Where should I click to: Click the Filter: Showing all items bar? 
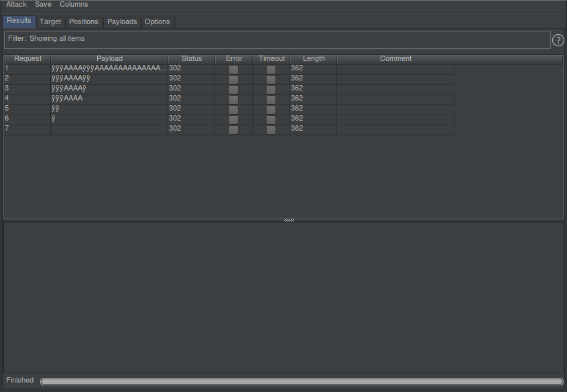click(x=276, y=40)
